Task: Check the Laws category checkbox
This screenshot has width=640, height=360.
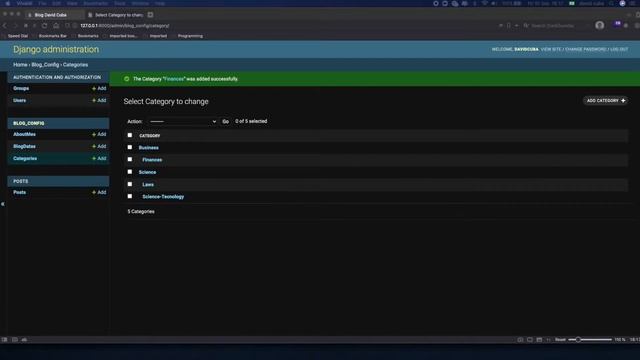Action: pos(130,184)
